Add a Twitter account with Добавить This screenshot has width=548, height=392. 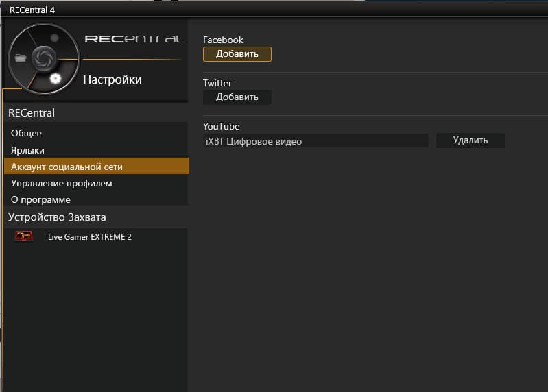tap(237, 97)
